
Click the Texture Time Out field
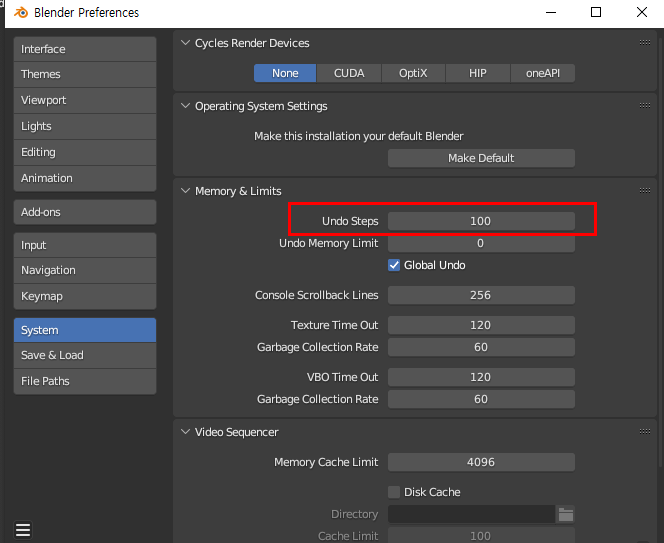(481, 325)
